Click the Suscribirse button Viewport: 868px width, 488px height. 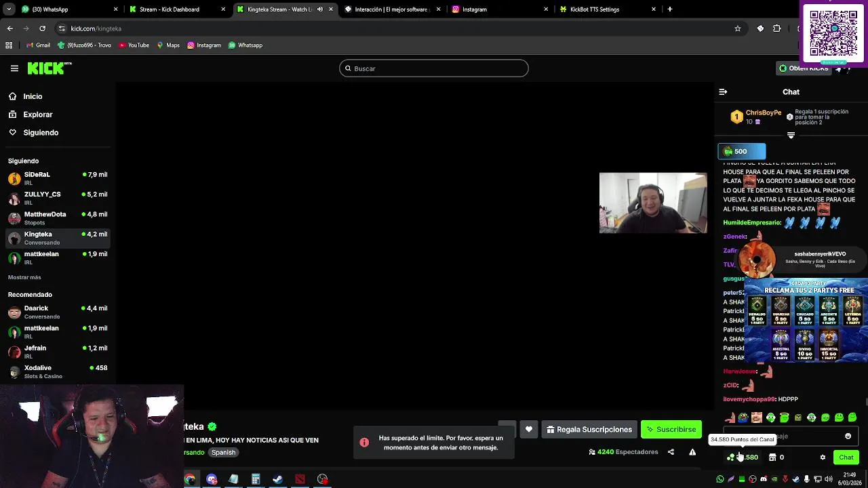click(671, 429)
